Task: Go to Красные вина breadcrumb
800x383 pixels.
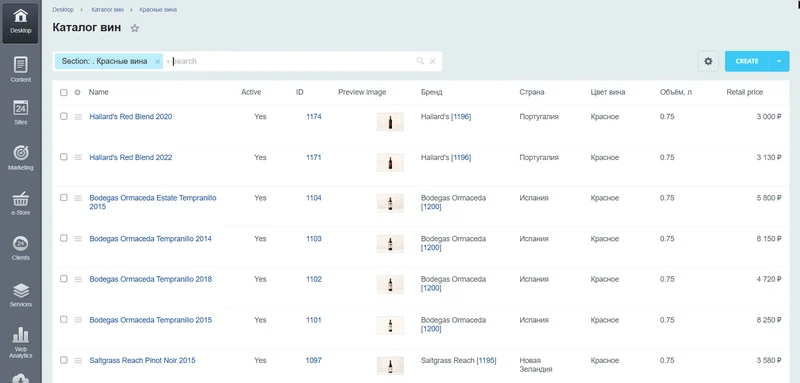Action: click(x=159, y=10)
